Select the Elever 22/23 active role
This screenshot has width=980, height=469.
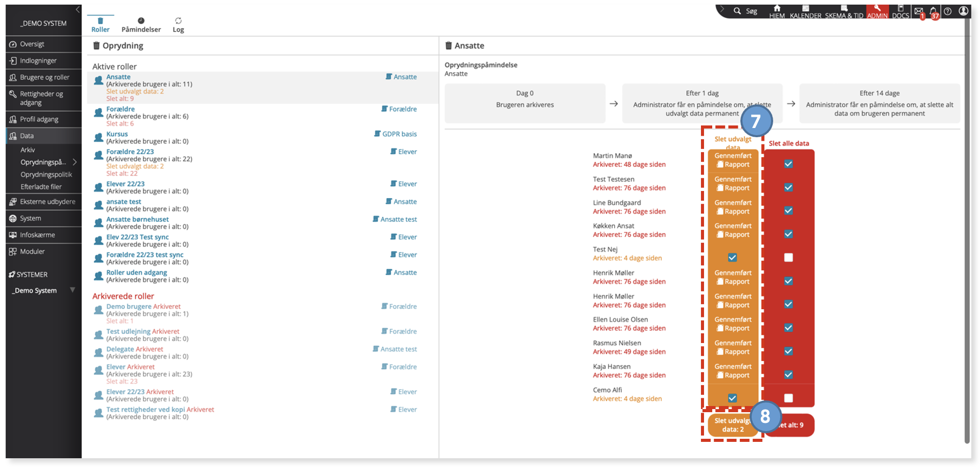[x=125, y=184]
